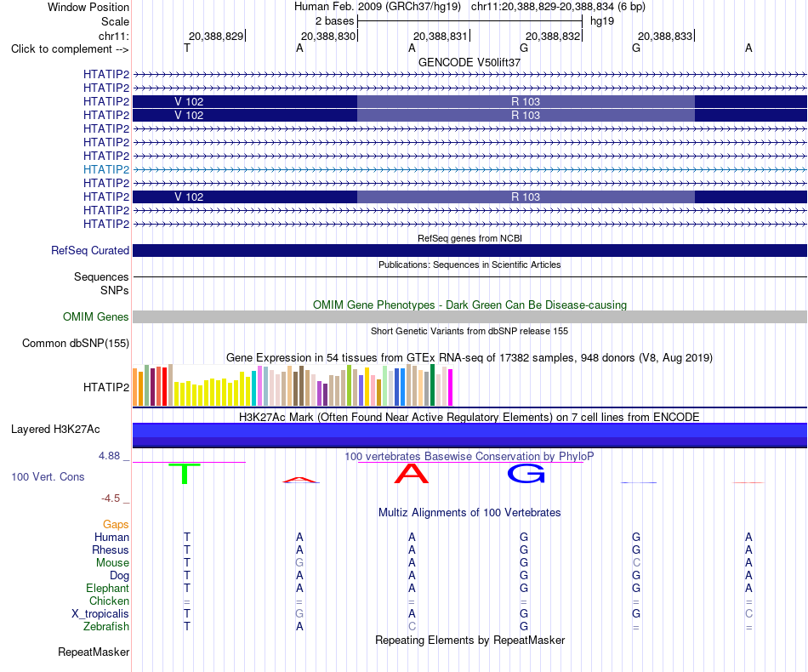Viewport: 808px width, 672px height.
Task: Select the Zebrafish alignment row label
Action: tap(106, 627)
